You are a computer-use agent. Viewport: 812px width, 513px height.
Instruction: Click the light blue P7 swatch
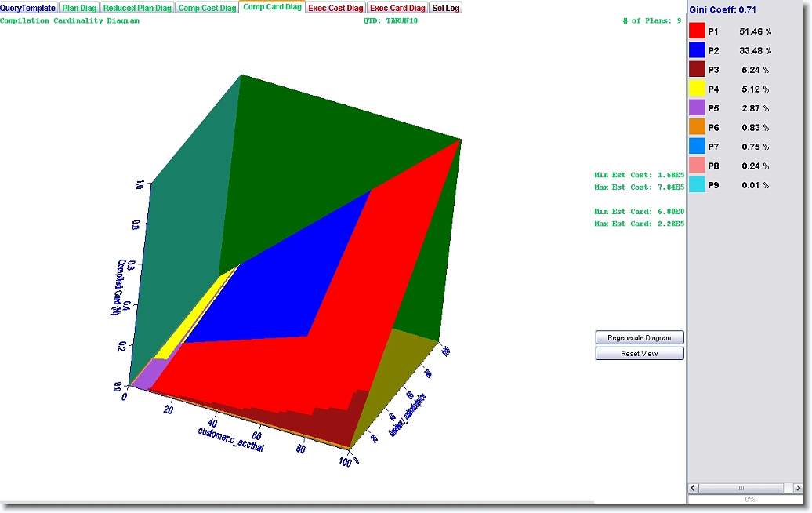[697, 147]
